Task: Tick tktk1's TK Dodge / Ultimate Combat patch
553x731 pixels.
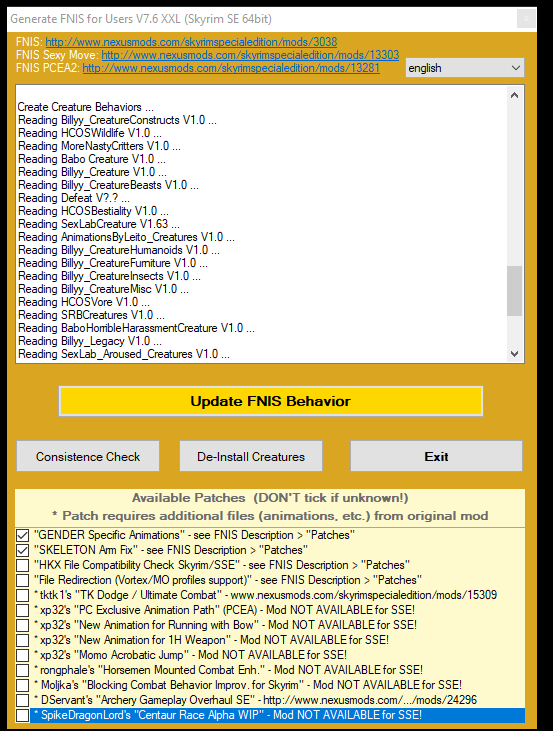Action: pos(22,595)
